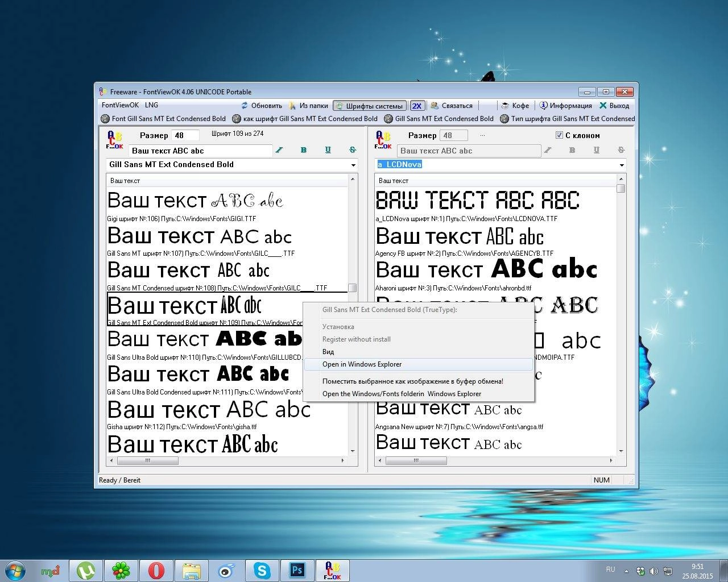Image resolution: width=728 pixels, height=582 pixels.
Task: Toggle strikethrough in the left pane
Action: 353,150
